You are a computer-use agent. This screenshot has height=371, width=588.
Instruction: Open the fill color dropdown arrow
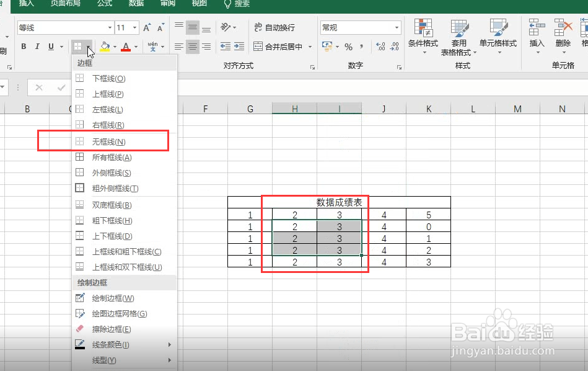(115, 47)
